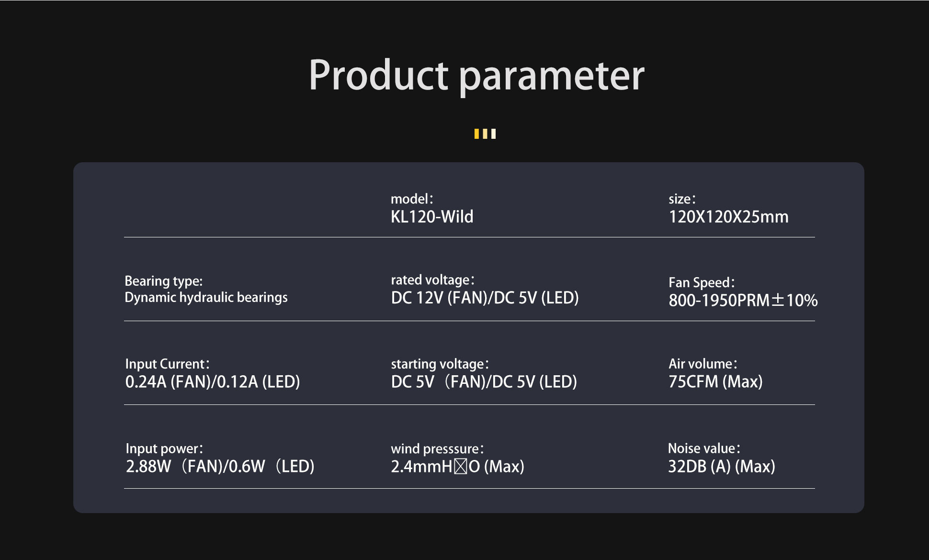The width and height of the screenshot is (929, 560).
Task: Click the yellow three-bar divider icon
Action: point(485,134)
